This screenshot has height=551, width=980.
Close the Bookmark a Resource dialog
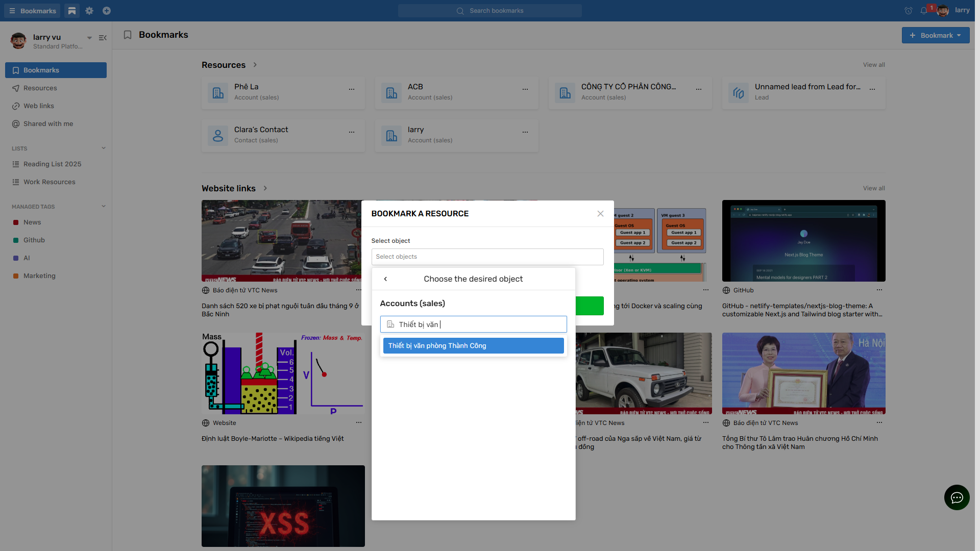[x=600, y=214]
